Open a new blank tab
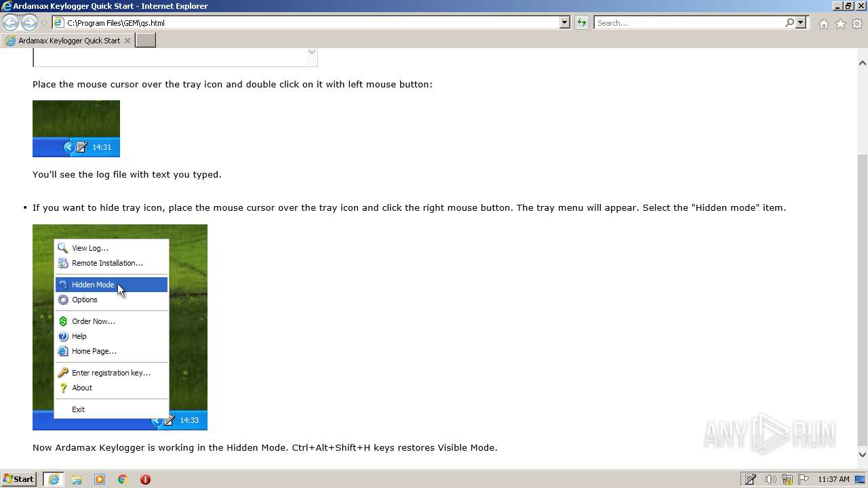Screen dimensions: 868x488 click(146, 41)
